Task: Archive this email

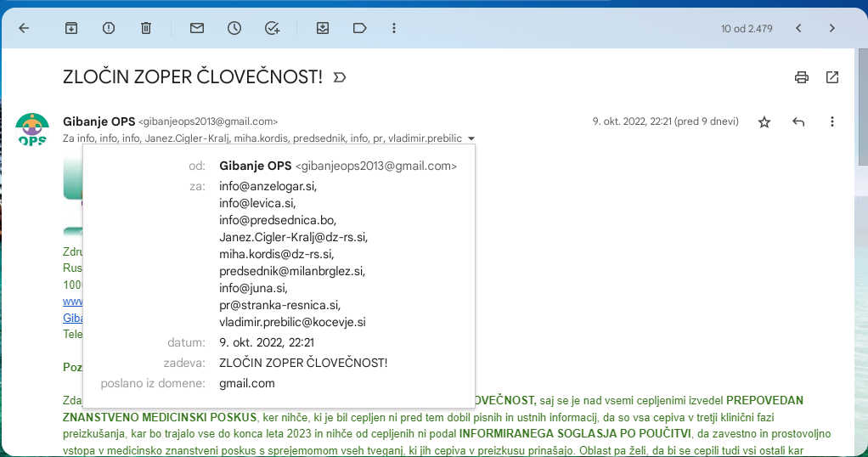Action: (71, 28)
